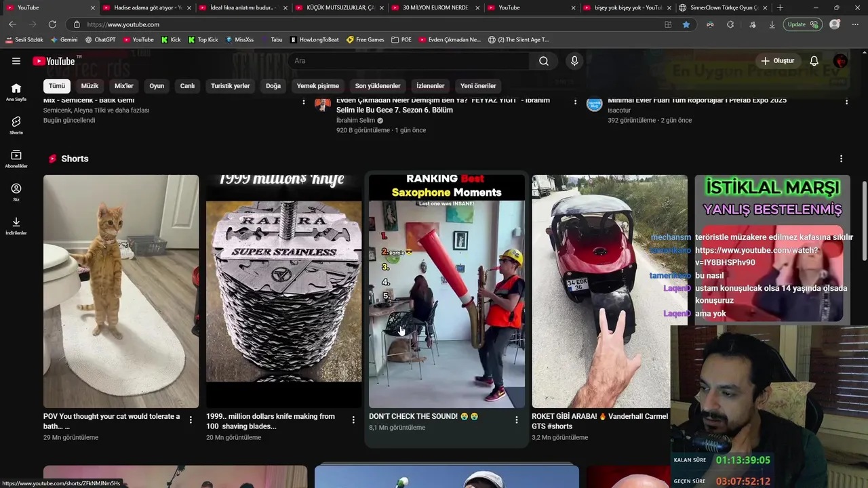Open browser three-dot settings menu

[x=854, y=24]
